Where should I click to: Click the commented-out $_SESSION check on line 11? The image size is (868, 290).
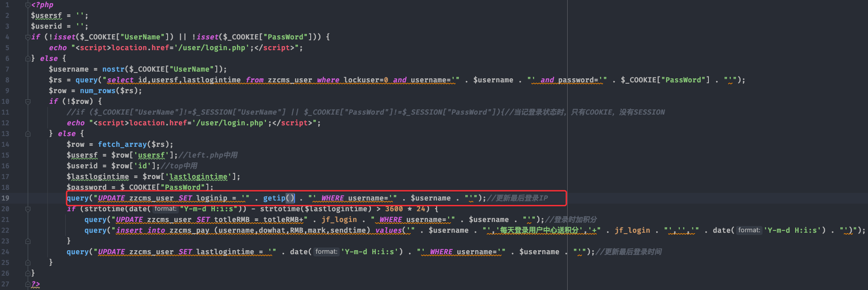click(x=366, y=112)
